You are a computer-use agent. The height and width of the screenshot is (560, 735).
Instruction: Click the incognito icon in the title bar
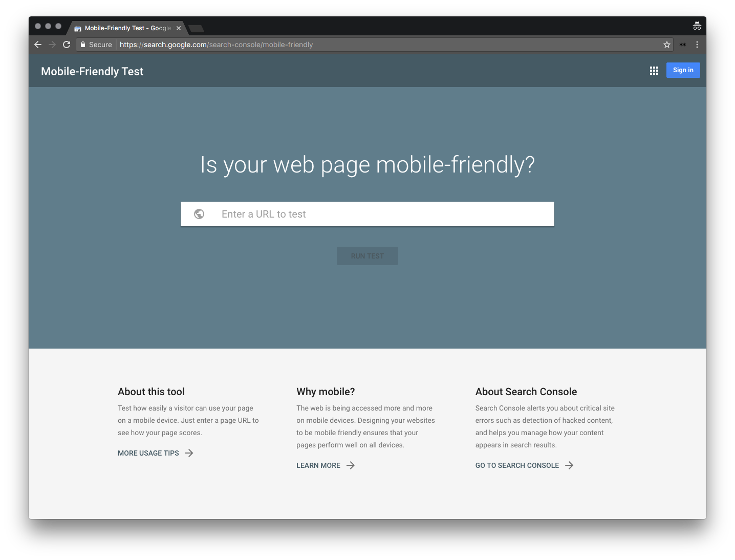pos(697,26)
